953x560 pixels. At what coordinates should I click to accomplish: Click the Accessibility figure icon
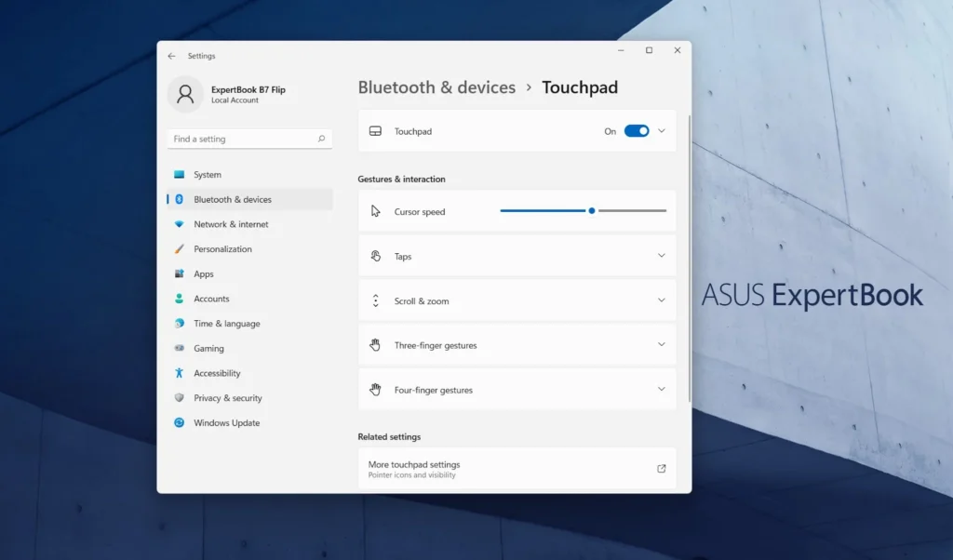(179, 373)
